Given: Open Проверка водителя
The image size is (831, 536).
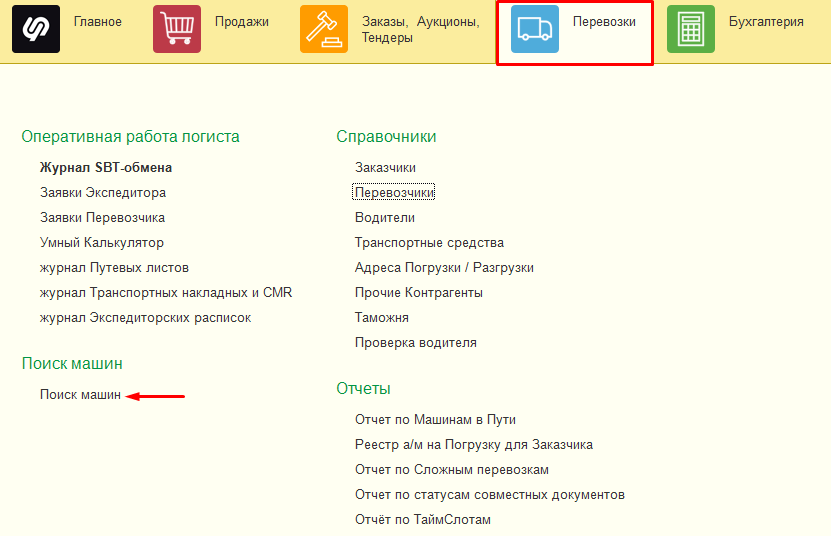Looking at the screenshot, I should point(416,342).
